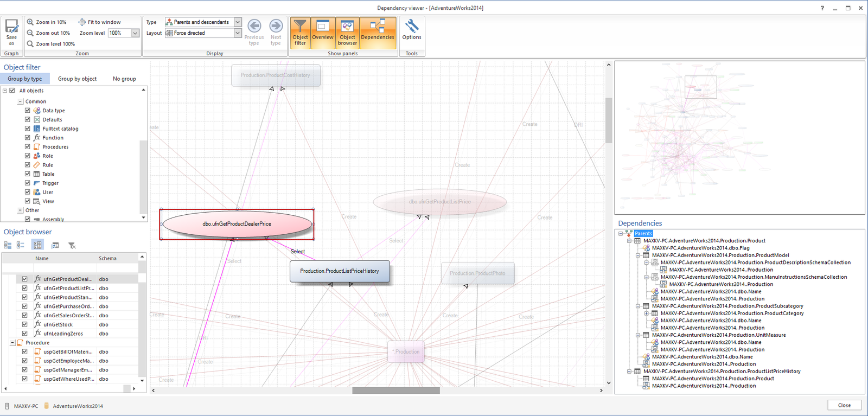Screen dimensions: 868x416
Task: Toggle the Data type checkbox
Action: [x=28, y=111]
